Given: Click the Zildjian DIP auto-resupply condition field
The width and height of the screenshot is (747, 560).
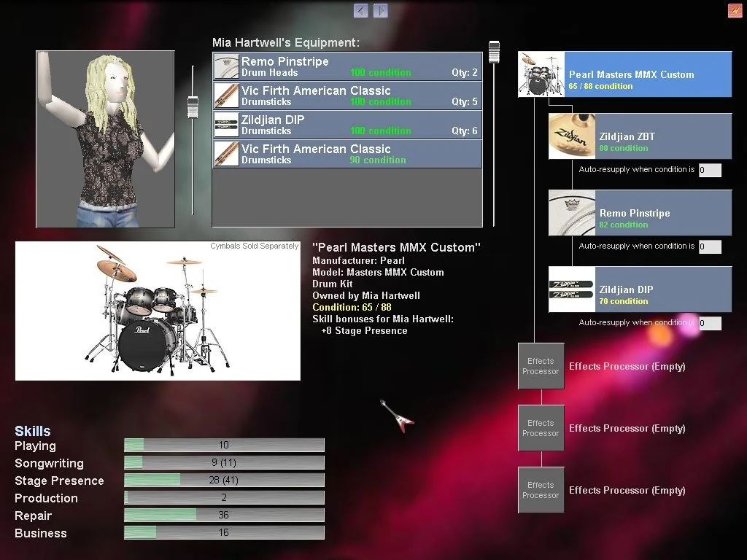Looking at the screenshot, I should [x=709, y=323].
